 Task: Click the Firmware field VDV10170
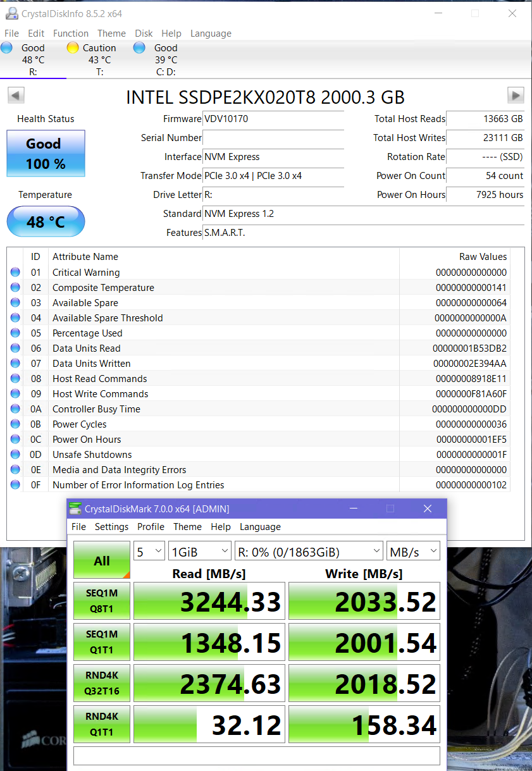[273, 119]
